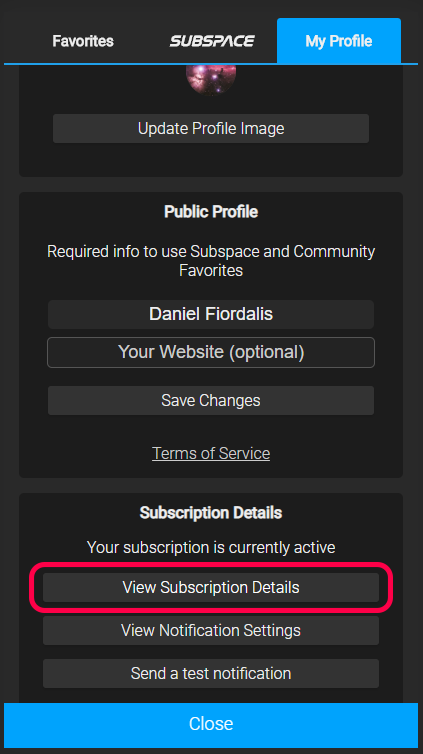Save Changes to the public profile
This screenshot has width=423, height=754.
(211, 401)
